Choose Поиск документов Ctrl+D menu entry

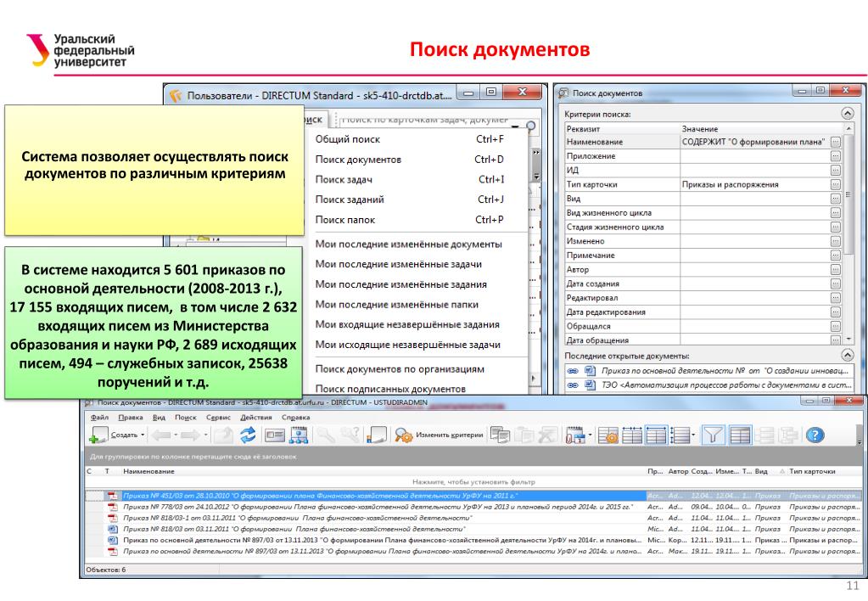pos(410,160)
